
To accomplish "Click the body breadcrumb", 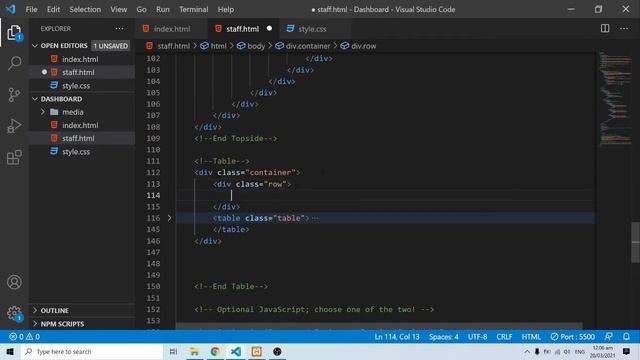I will 256,46.
